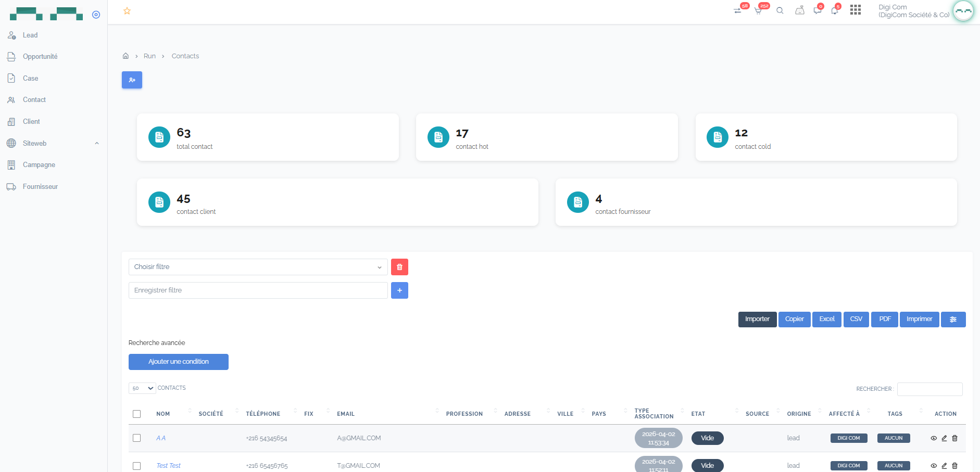This screenshot has height=472, width=980.
Task: Open the 50 rows-per-page dropdown
Action: [x=142, y=388]
